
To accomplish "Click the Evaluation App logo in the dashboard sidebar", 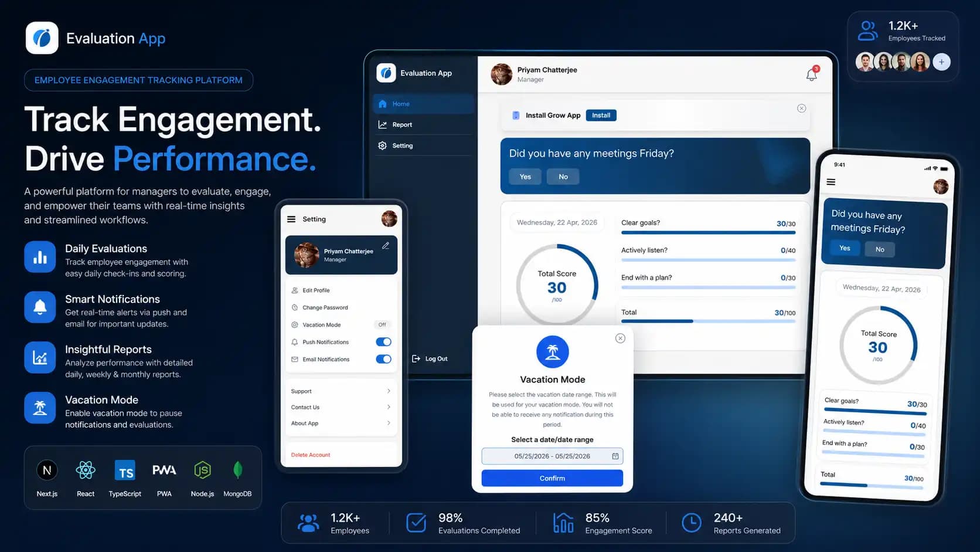I will click(x=386, y=73).
